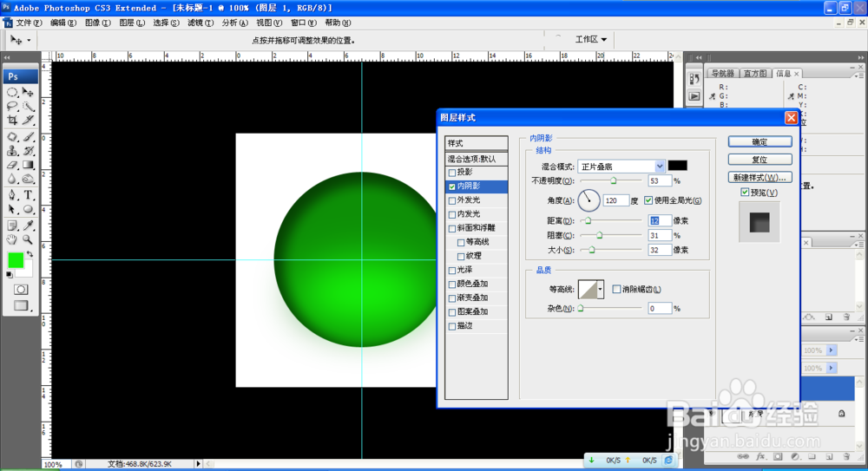
Task: Select the Eraser tool
Action: pos(12,165)
